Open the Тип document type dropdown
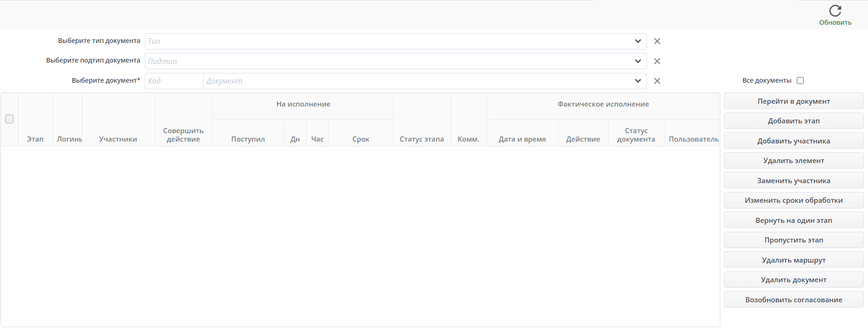The width and height of the screenshot is (868, 328). [638, 41]
